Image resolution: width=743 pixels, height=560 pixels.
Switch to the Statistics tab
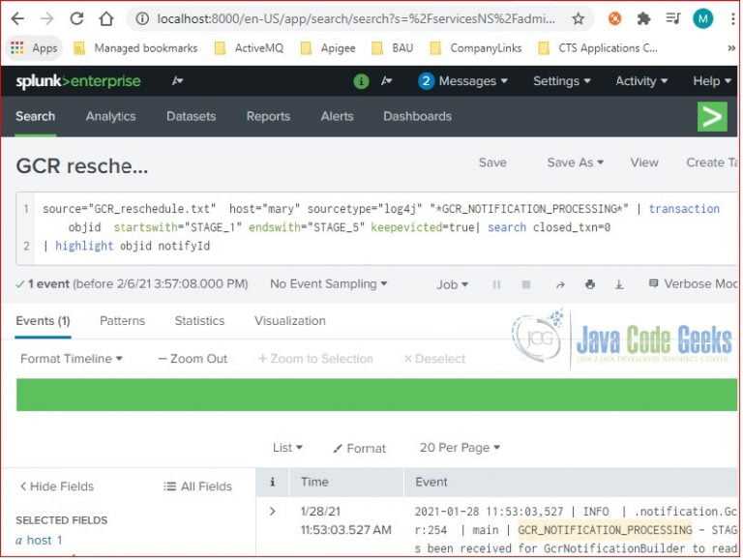199,321
